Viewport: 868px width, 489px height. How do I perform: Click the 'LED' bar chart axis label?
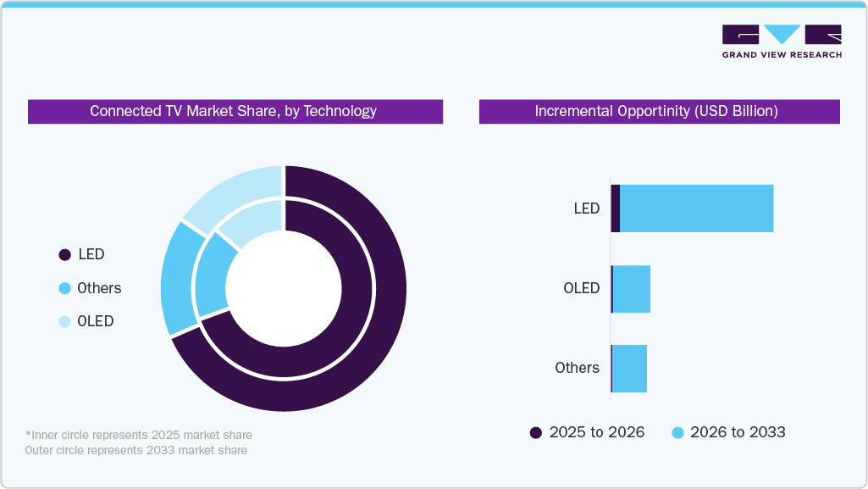tap(587, 208)
